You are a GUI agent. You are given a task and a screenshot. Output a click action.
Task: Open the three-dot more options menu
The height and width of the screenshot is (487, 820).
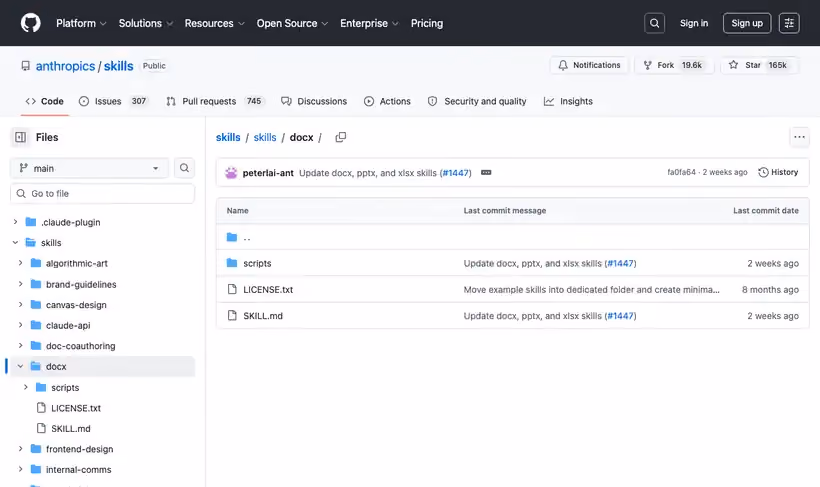(799, 137)
